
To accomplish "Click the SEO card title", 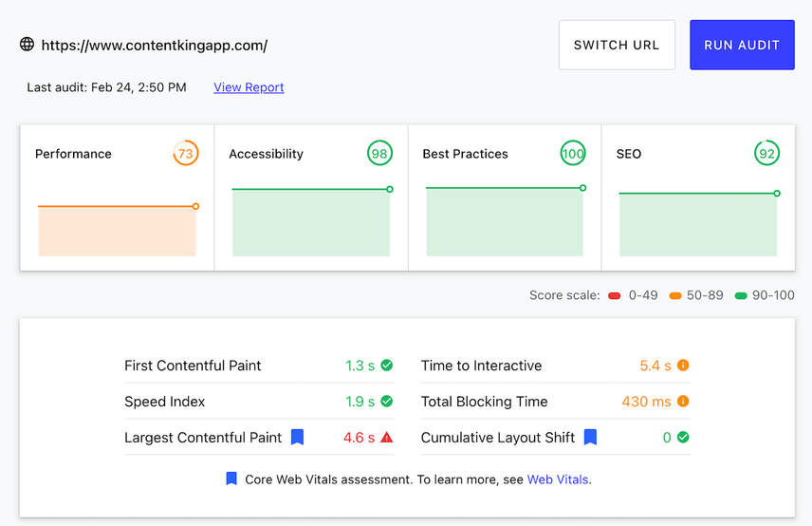I will click(629, 154).
